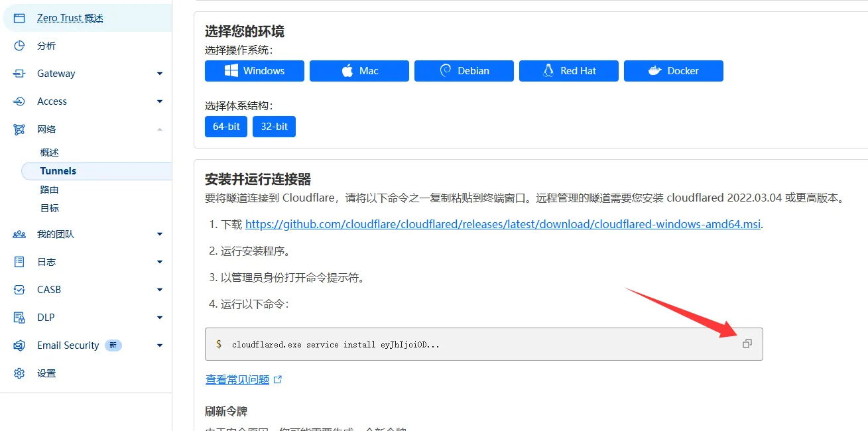The width and height of the screenshot is (868, 431).
Task: Choose Docker as the environment
Action: [674, 71]
